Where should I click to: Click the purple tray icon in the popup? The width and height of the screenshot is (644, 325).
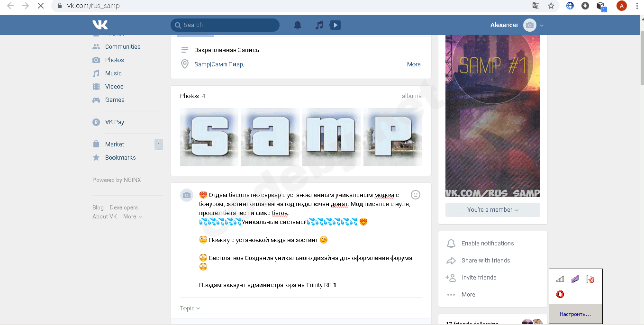pos(575,280)
